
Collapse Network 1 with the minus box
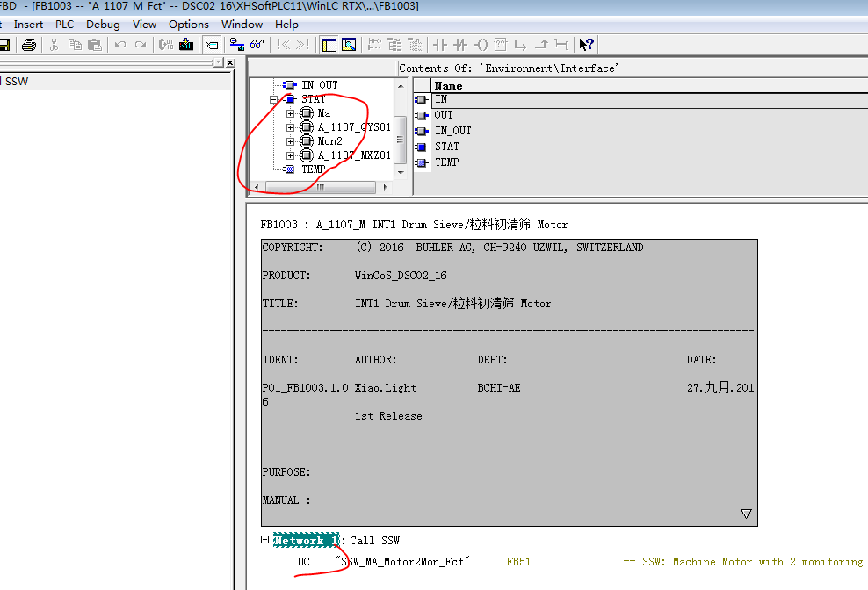[x=264, y=540]
